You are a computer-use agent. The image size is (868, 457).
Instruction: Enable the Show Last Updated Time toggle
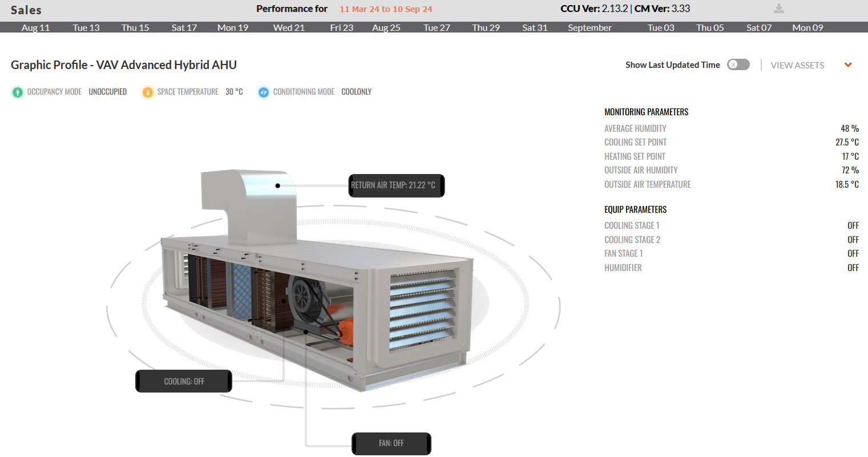coord(738,64)
